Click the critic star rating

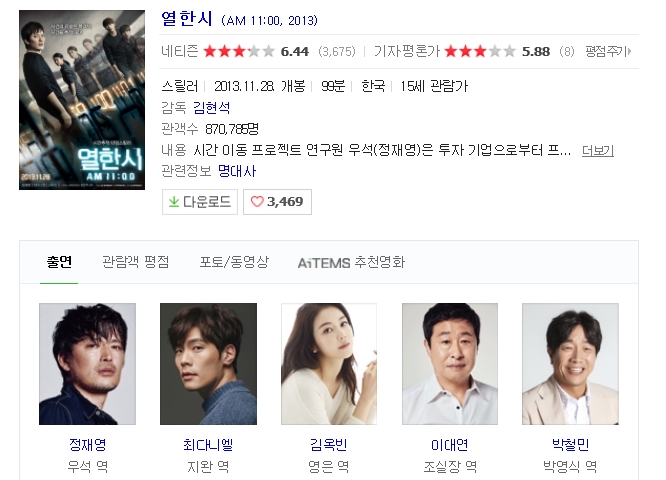coord(480,51)
